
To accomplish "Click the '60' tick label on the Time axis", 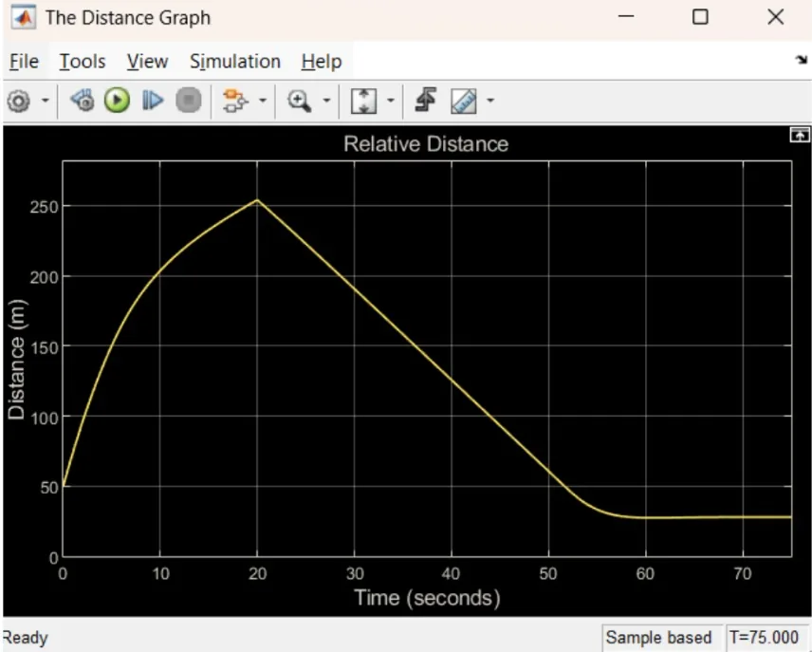I will tap(645, 574).
